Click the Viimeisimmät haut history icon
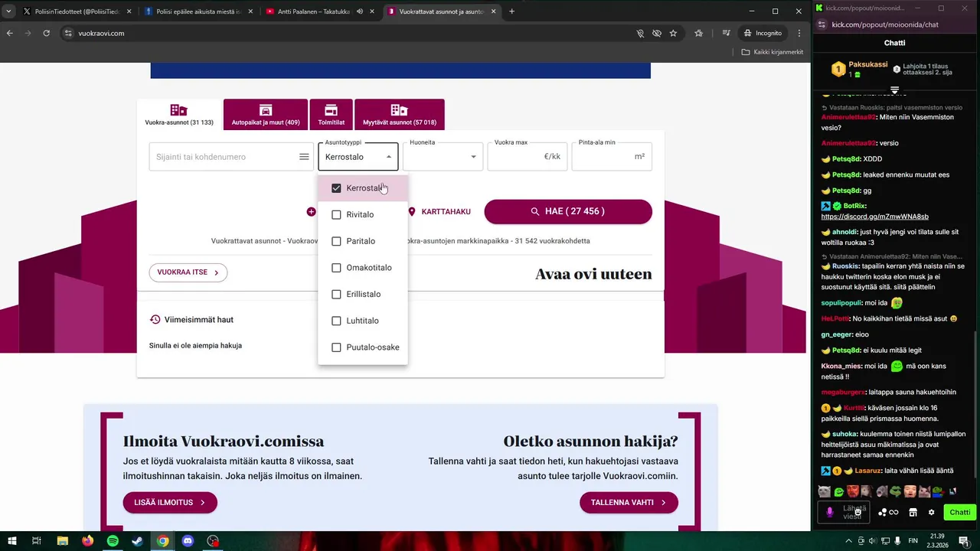 (x=155, y=320)
